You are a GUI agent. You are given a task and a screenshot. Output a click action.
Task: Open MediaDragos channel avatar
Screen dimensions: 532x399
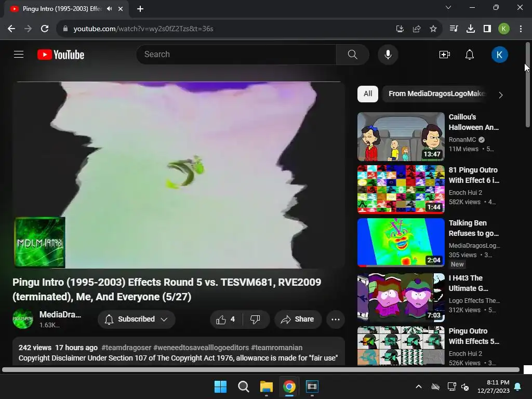(23, 319)
